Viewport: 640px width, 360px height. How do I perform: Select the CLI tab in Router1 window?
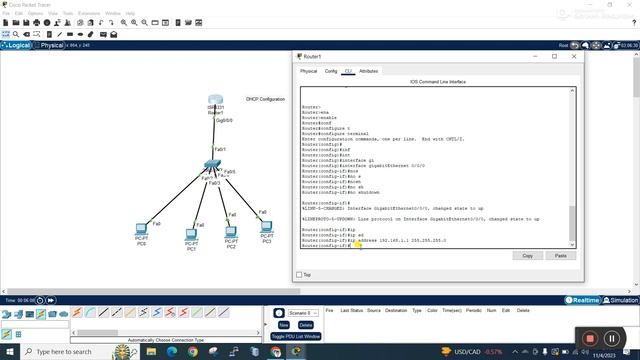pos(348,71)
